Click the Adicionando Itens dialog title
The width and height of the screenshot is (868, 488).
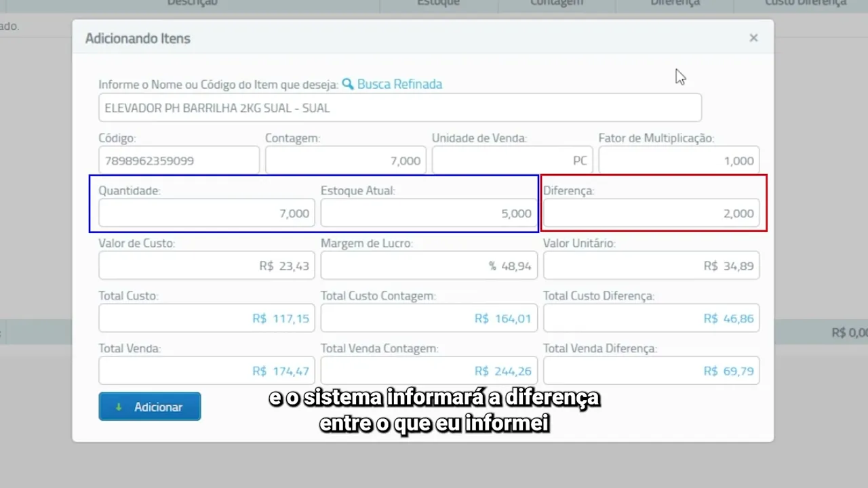click(138, 39)
